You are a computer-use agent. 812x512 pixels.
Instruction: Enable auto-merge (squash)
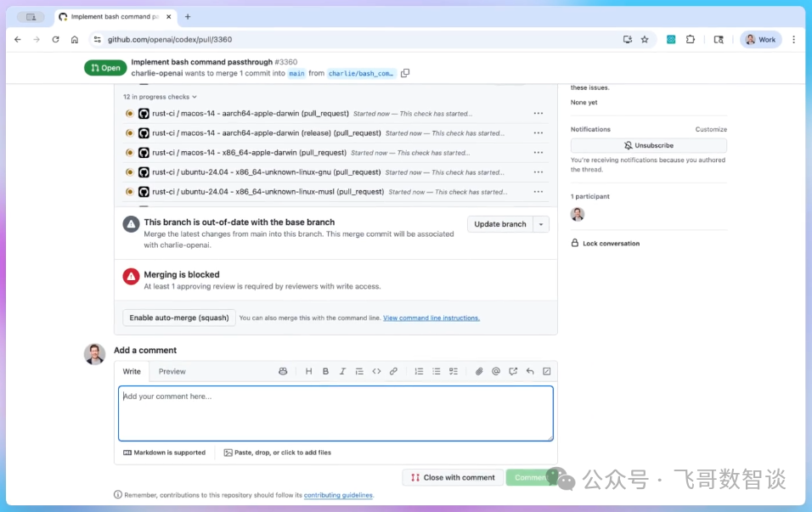tap(179, 318)
